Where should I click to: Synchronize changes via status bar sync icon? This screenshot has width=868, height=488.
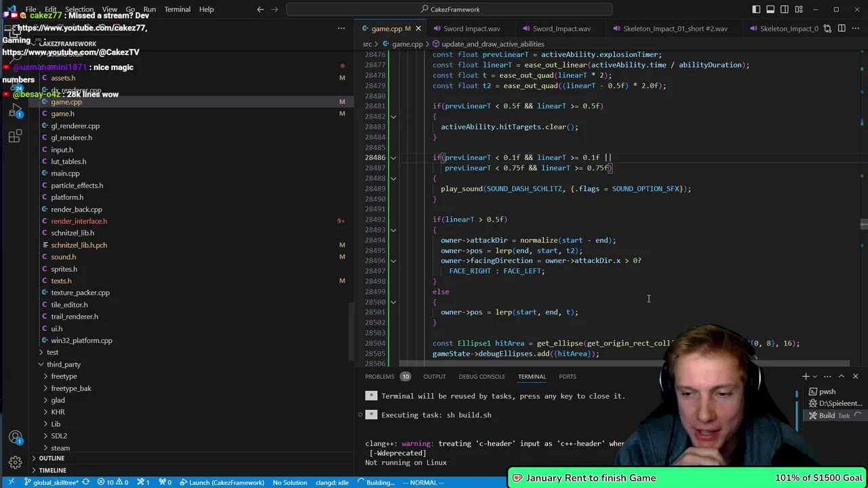86,483
